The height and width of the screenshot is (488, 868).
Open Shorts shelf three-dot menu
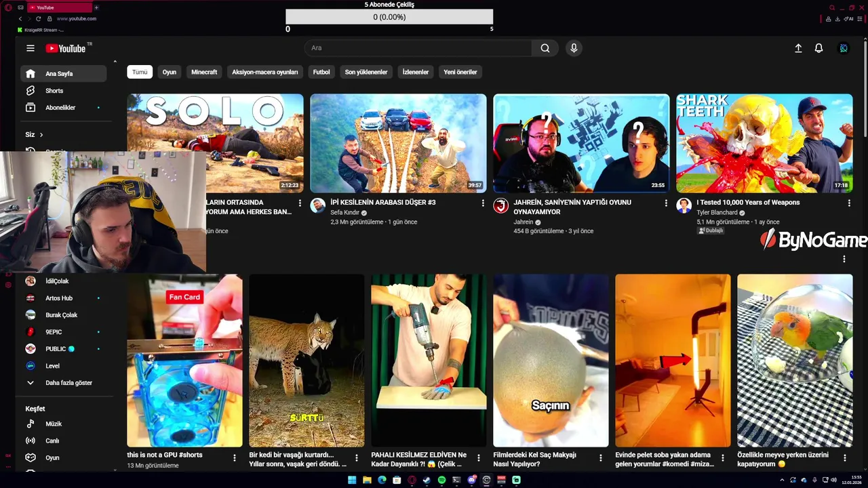(x=844, y=259)
